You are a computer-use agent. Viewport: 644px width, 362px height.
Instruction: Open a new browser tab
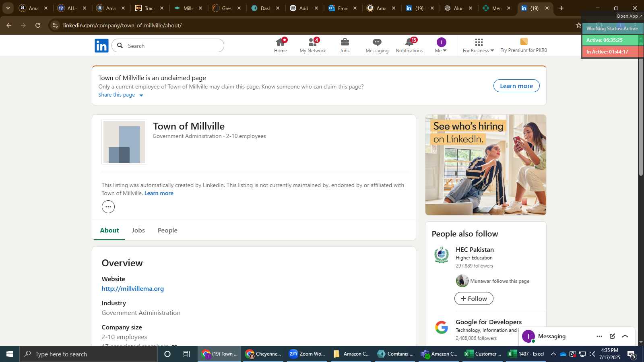tap(561, 8)
